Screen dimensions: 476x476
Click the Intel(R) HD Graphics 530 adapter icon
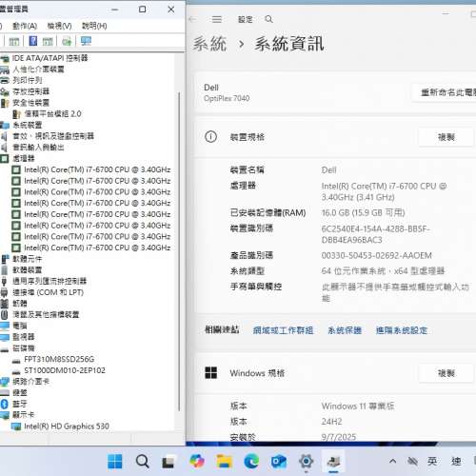[16, 426]
